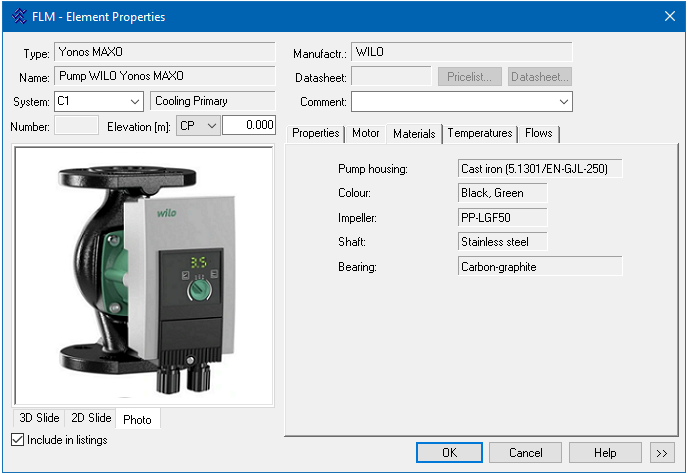
Task: Show the 2D Slide view
Action: [x=91, y=419]
